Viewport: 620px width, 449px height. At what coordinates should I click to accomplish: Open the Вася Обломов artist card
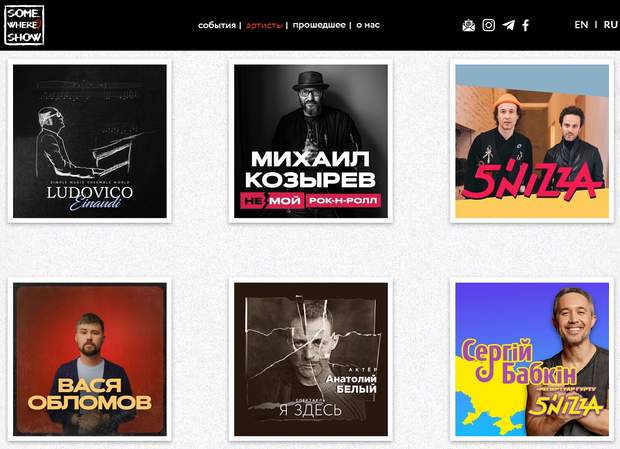point(90,359)
